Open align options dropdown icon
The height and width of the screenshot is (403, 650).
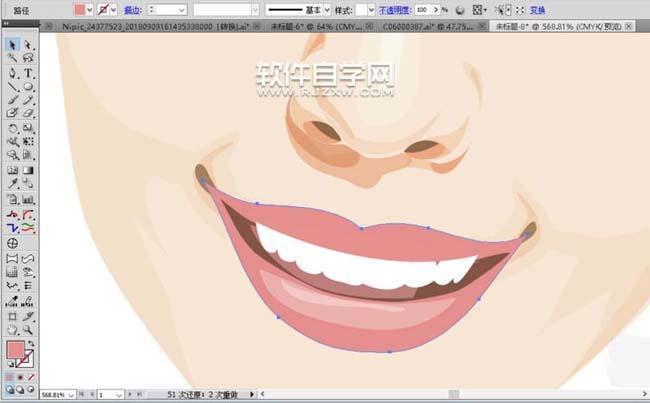point(480,10)
